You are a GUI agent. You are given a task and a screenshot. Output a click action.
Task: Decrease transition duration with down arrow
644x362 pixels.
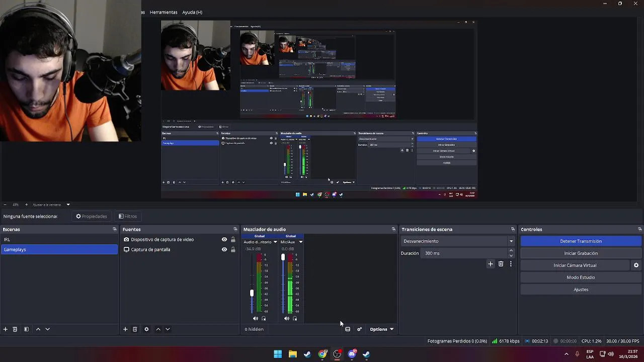point(511,255)
